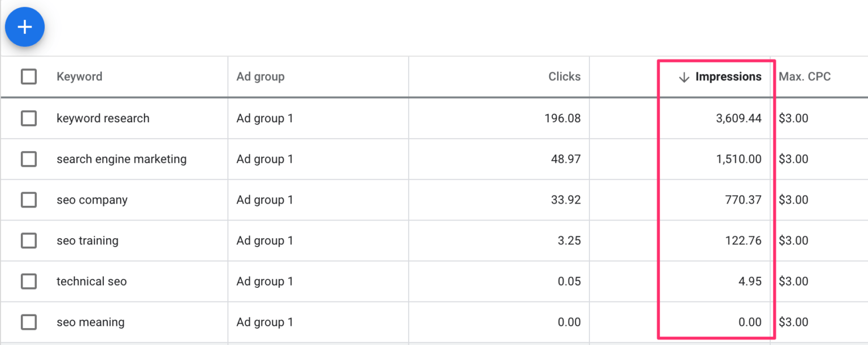Open the keyword research row entry
The image size is (868, 345).
(103, 118)
